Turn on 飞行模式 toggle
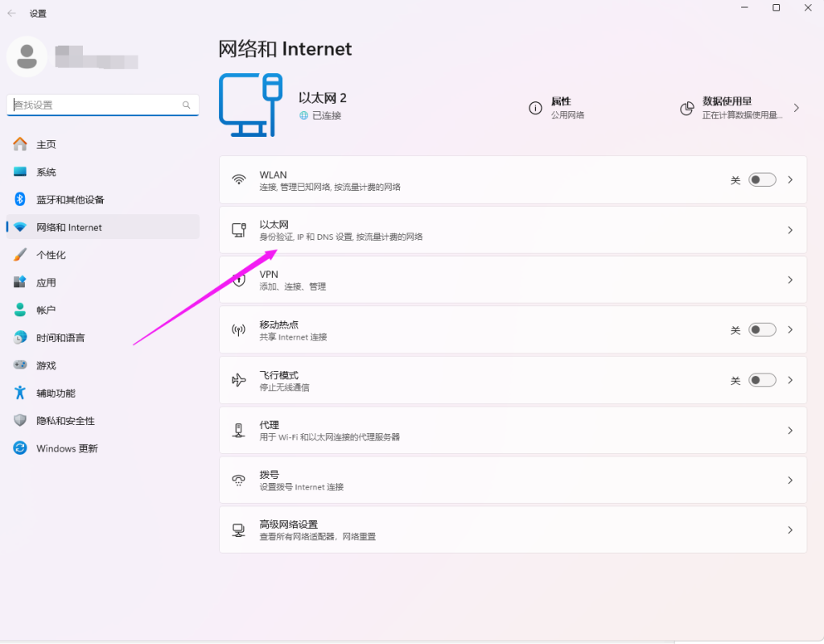 [761, 380]
